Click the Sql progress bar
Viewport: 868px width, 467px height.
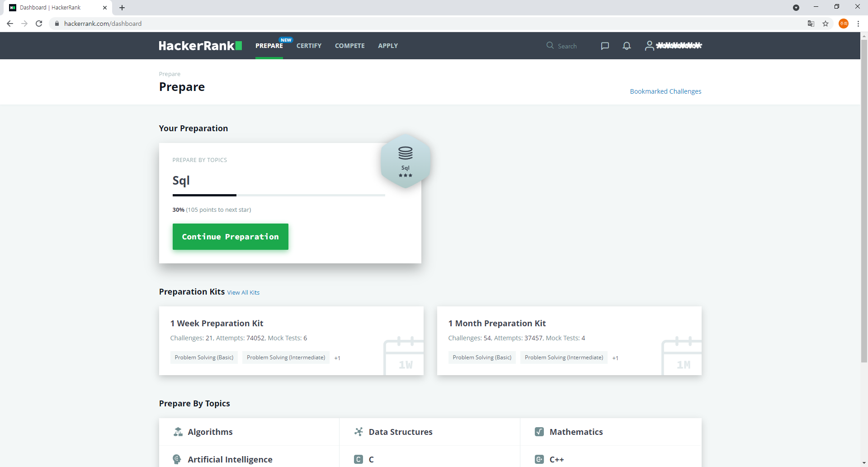tap(279, 195)
